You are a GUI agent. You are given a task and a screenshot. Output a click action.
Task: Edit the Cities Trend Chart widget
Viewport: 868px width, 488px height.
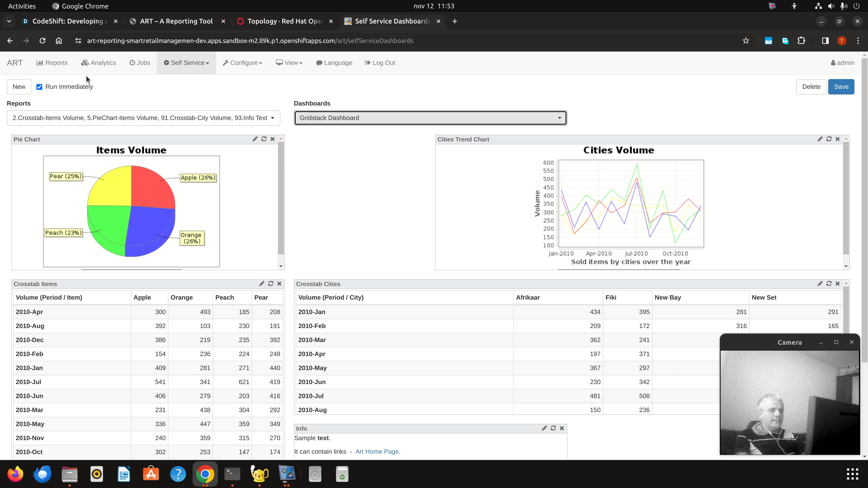[820, 139]
